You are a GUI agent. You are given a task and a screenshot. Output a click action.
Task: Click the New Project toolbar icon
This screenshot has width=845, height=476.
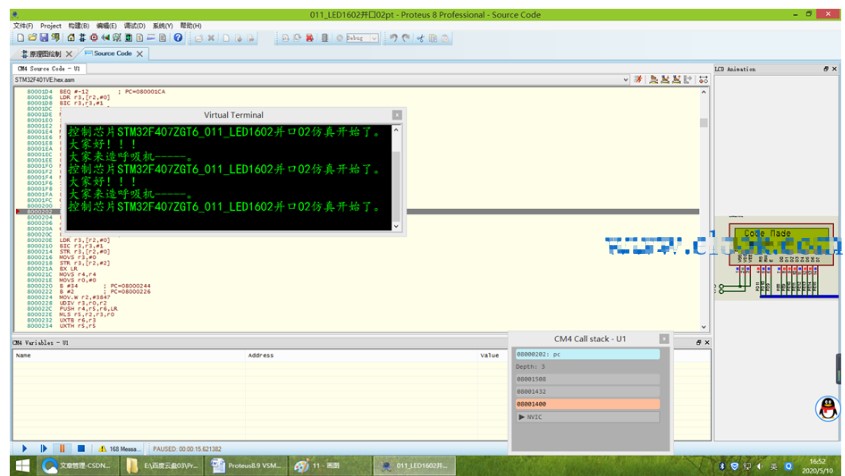(20, 38)
